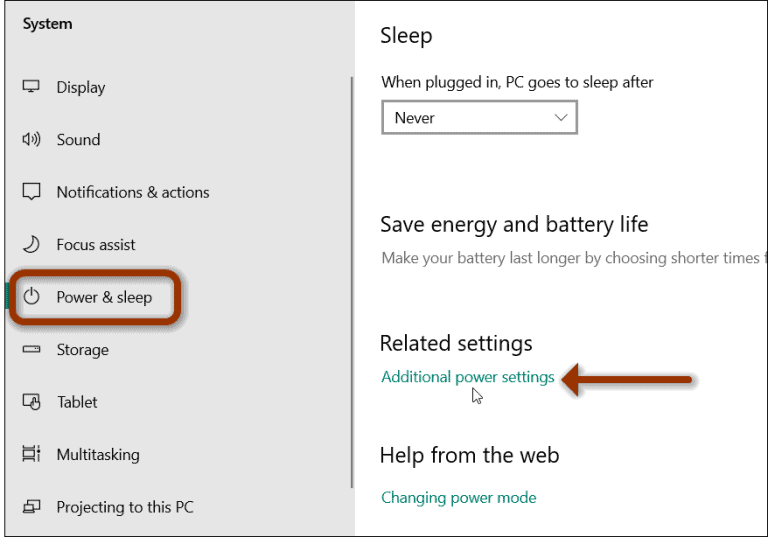Switch to the Storage section
Viewport: 768px width, 537px height.
pyautogui.click(x=83, y=350)
